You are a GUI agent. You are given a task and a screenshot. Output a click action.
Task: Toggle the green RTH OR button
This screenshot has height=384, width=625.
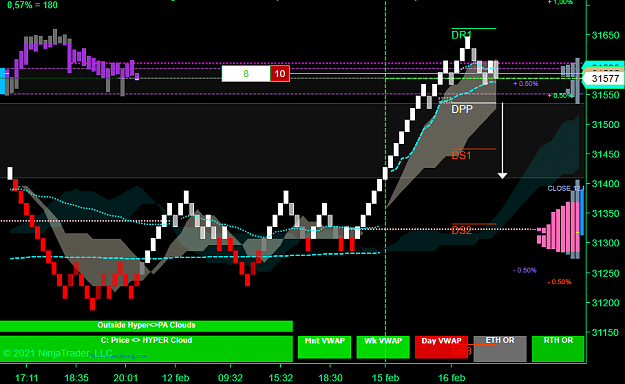558,349
